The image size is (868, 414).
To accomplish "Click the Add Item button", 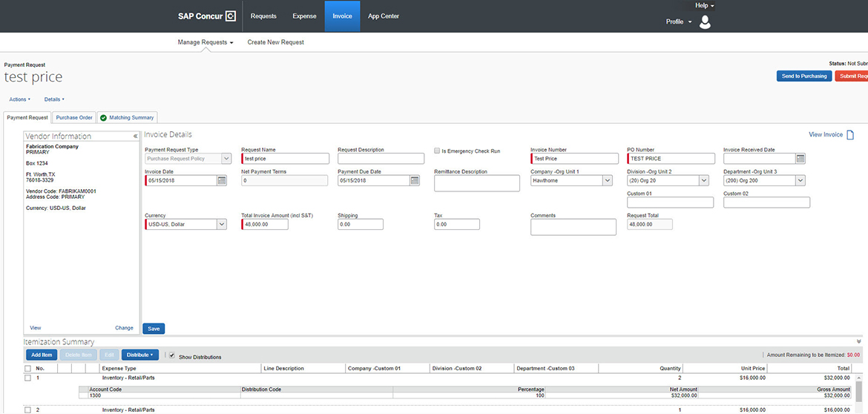I will (42, 355).
